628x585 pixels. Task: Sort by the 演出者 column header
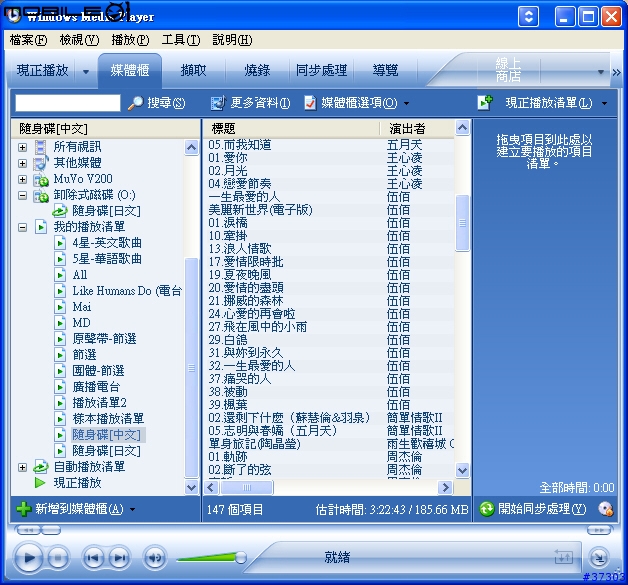coord(417,129)
